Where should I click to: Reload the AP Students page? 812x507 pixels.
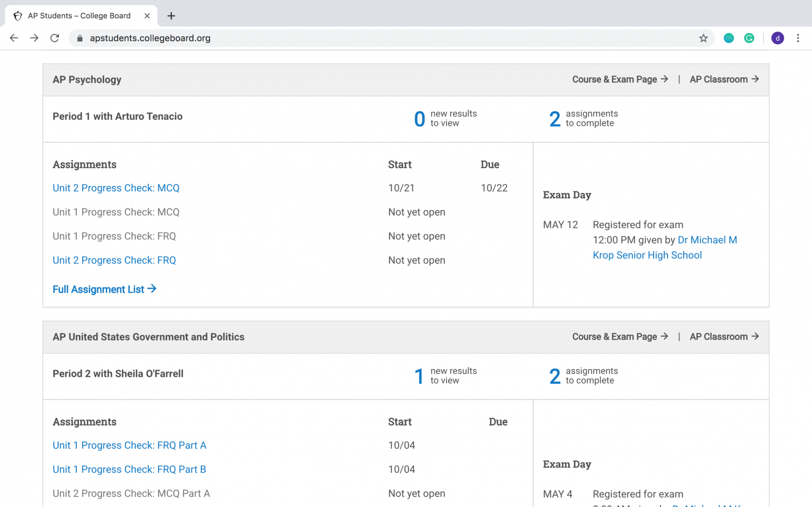(55, 38)
